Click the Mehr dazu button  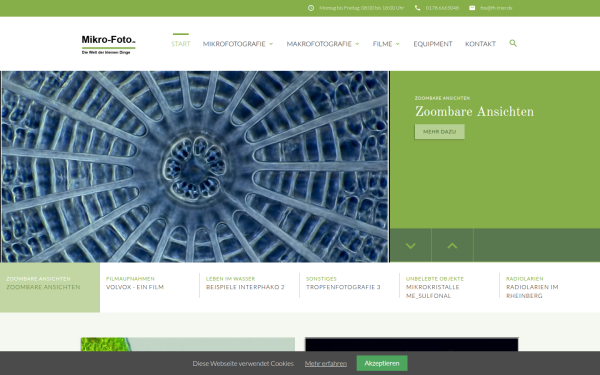coord(439,132)
